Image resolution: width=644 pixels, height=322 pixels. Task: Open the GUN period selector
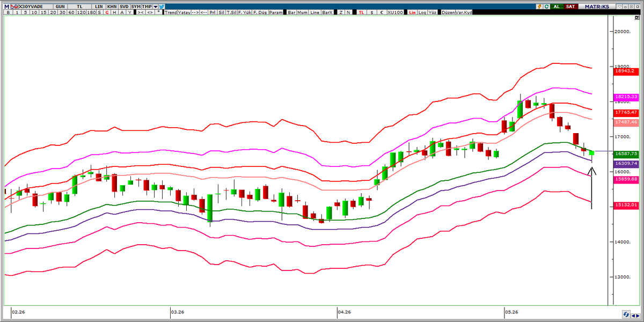(x=60, y=6)
